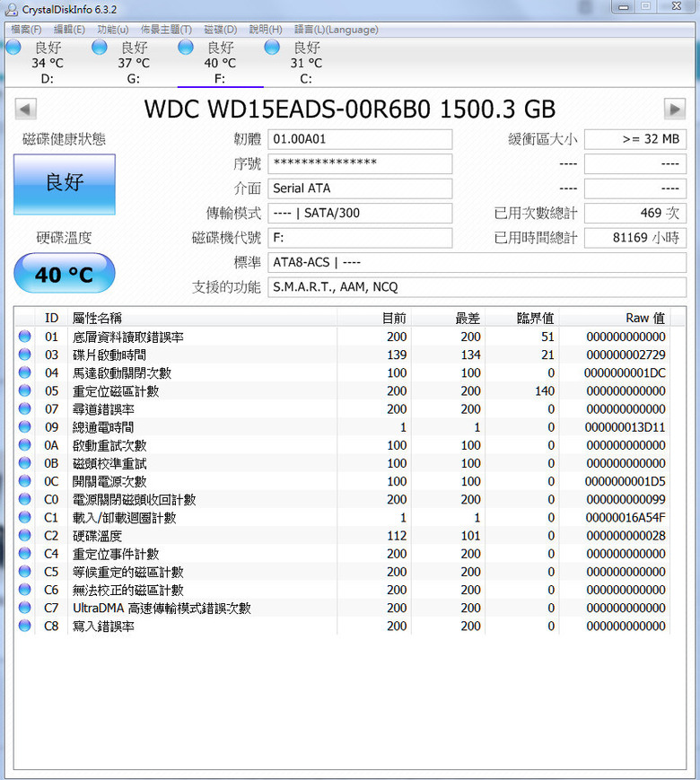Select the G: drive status orb
The image size is (700, 780).
(100, 48)
